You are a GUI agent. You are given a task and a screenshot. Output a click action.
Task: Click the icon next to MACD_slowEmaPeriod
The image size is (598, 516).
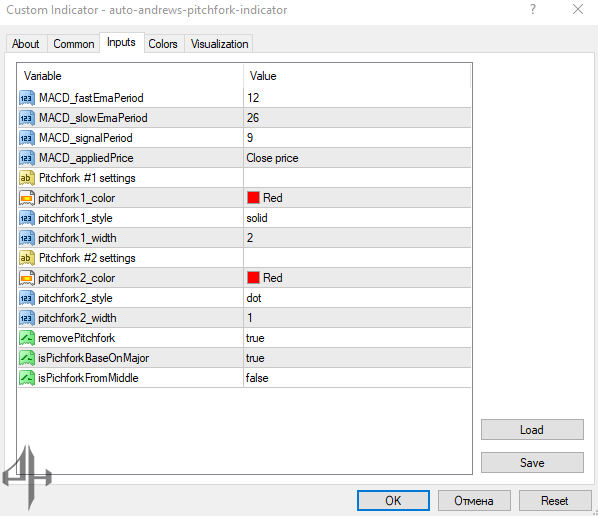tap(27, 118)
